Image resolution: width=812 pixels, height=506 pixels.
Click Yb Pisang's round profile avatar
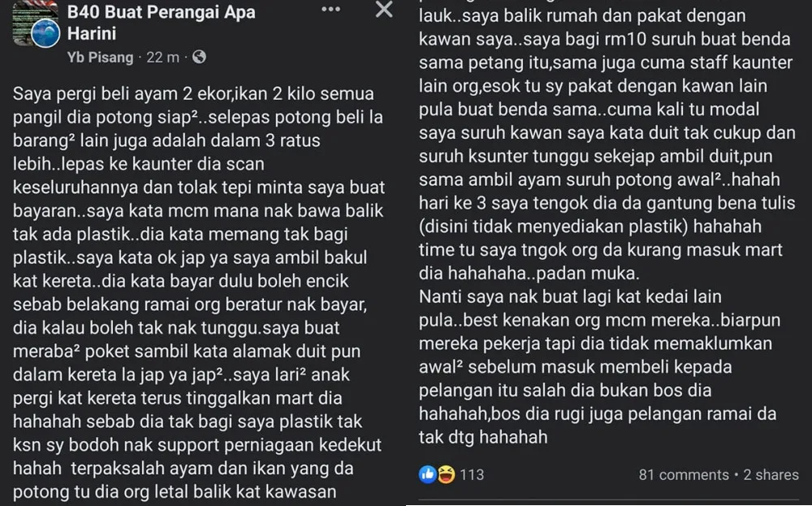click(x=45, y=34)
